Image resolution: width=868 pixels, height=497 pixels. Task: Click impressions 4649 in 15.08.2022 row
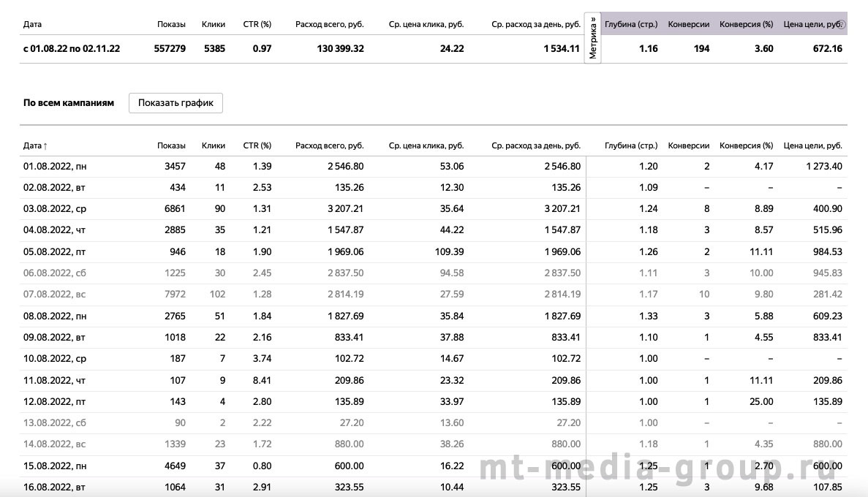pyautogui.click(x=175, y=466)
